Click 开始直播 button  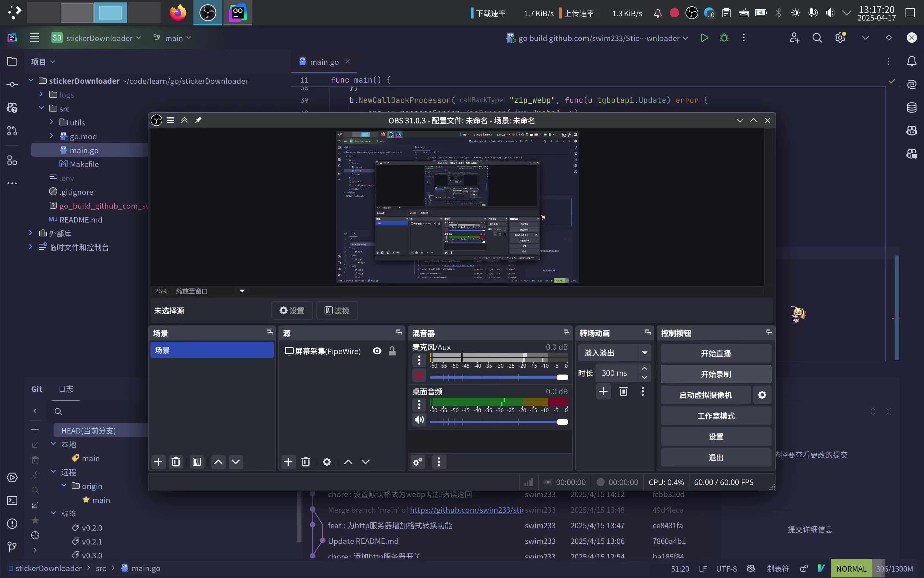click(716, 353)
